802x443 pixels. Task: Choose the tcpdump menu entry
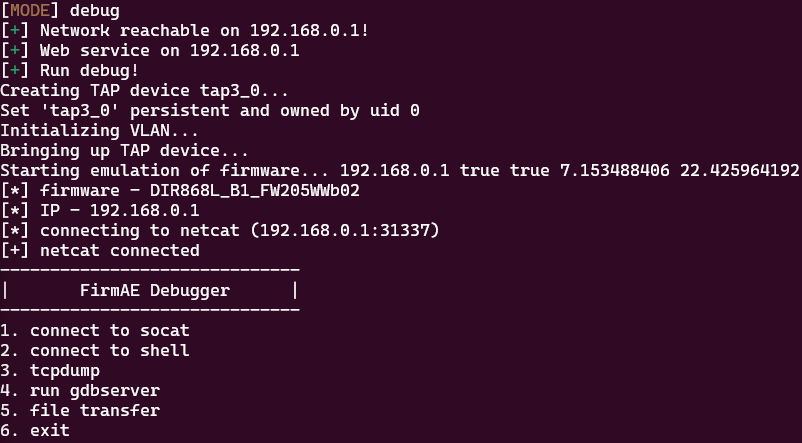point(50,370)
